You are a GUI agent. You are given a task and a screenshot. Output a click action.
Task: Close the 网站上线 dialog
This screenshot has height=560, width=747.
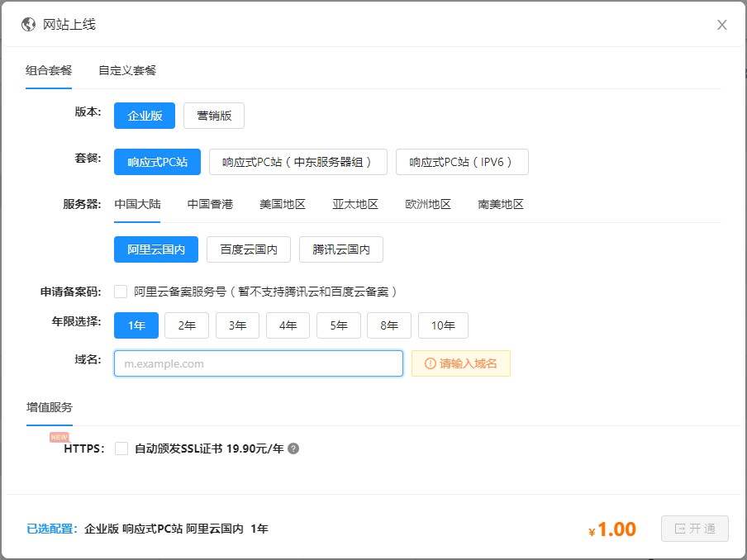click(x=721, y=25)
